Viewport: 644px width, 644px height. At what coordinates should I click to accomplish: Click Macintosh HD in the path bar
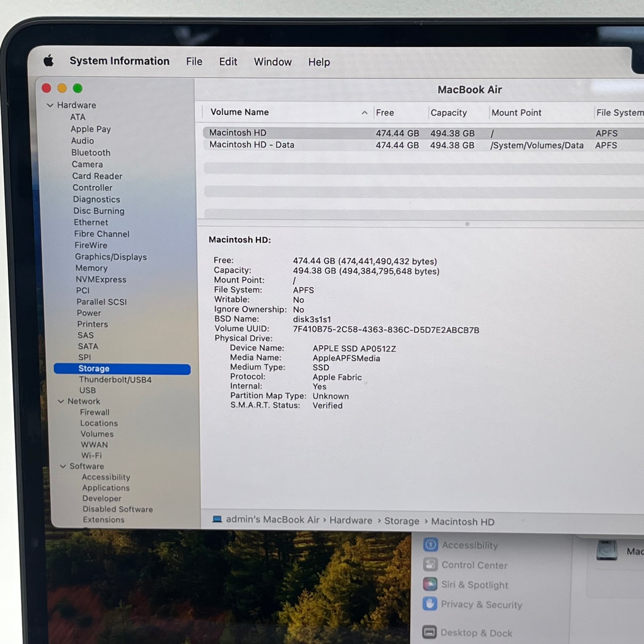coord(463,522)
